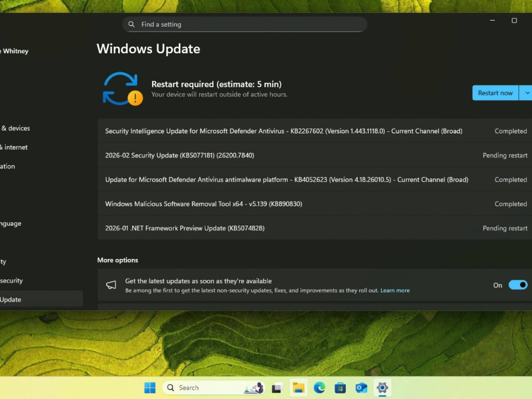Select the Windows Update sidebar item

tap(40, 300)
